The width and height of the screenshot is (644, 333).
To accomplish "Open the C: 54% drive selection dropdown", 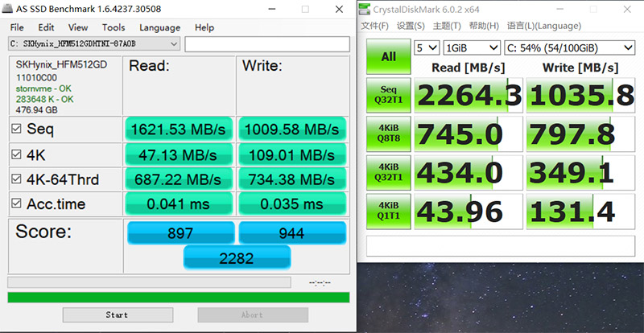I will coord(570,48).
